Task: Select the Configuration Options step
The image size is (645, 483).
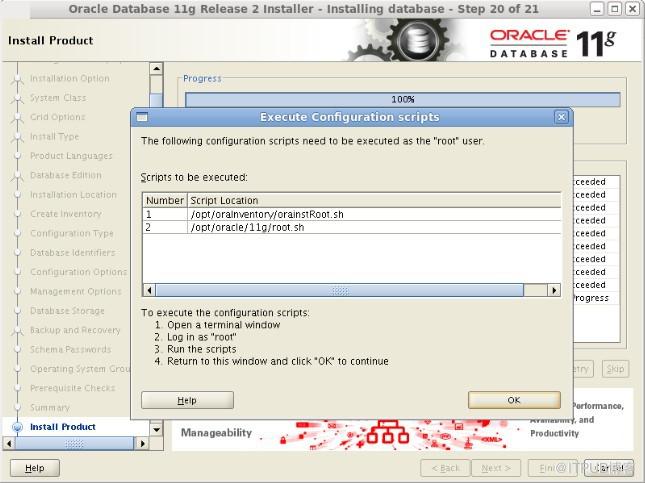Action: tap(79, 272)
